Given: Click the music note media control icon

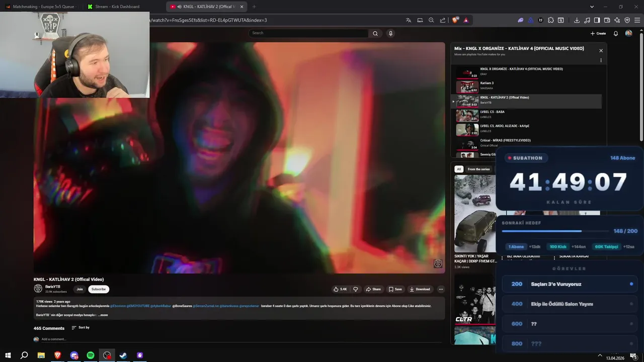Looking at the screenshot, I should click(x=587, y=20).
